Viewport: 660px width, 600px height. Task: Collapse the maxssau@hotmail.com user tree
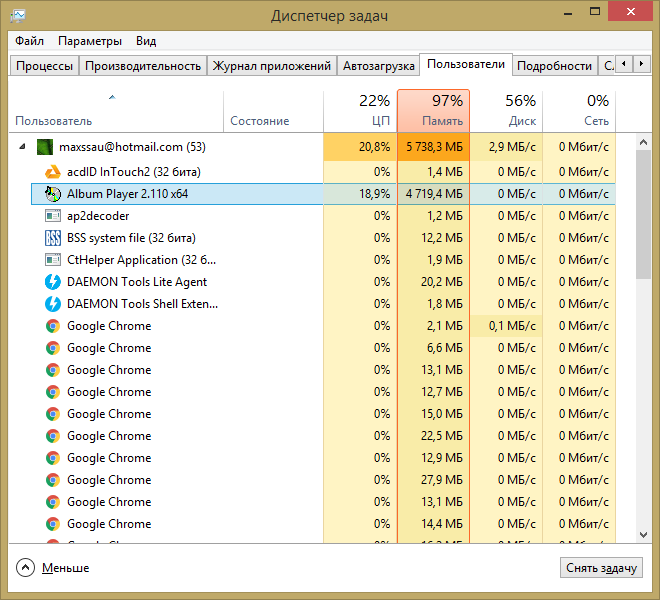pos(22,147)
